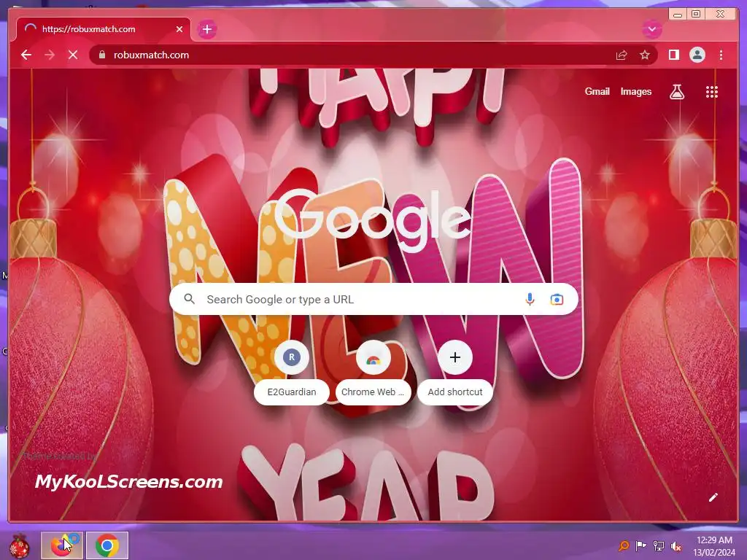Stop loading the page with the X button

(73, 55)
